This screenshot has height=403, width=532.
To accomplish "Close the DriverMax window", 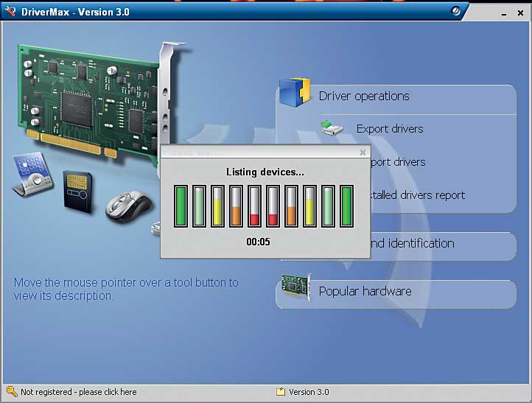I will 520,13.
